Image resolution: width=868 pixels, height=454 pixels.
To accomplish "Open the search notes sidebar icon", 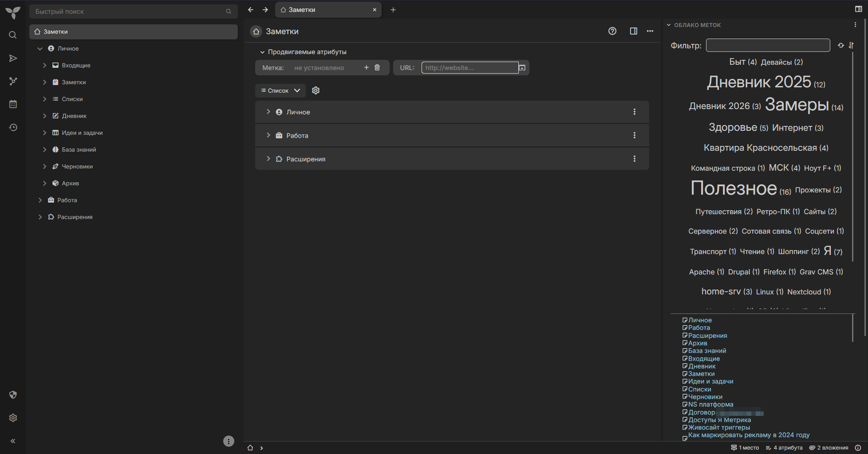I will (x=13, y=35).
